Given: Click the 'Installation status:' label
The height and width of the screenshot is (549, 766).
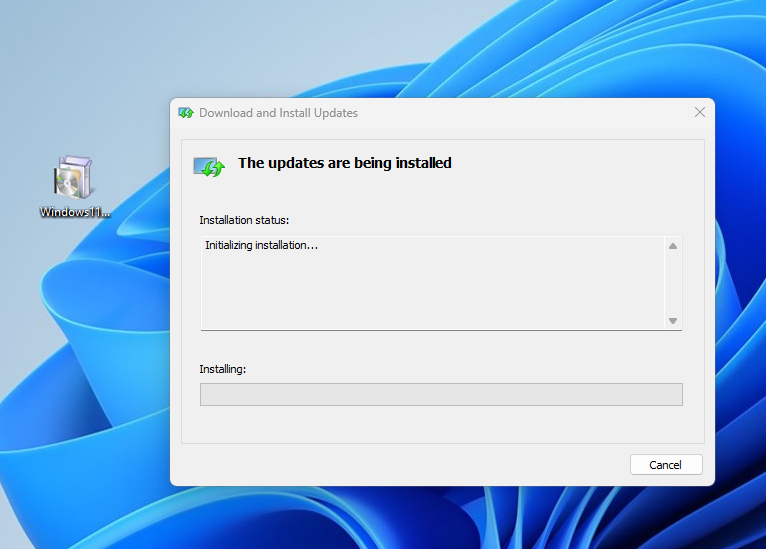Looking at the screenshot, I should (x=244, y=220).
